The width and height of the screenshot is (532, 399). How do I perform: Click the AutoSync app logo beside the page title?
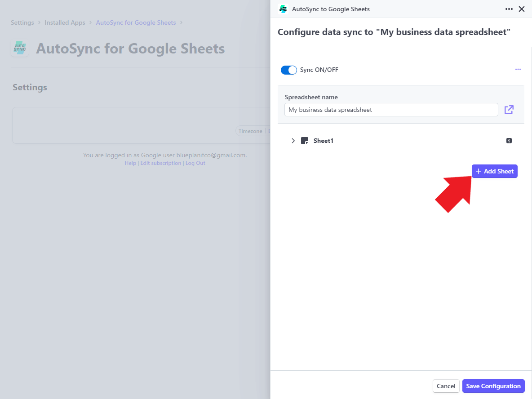tap(20, 48)
